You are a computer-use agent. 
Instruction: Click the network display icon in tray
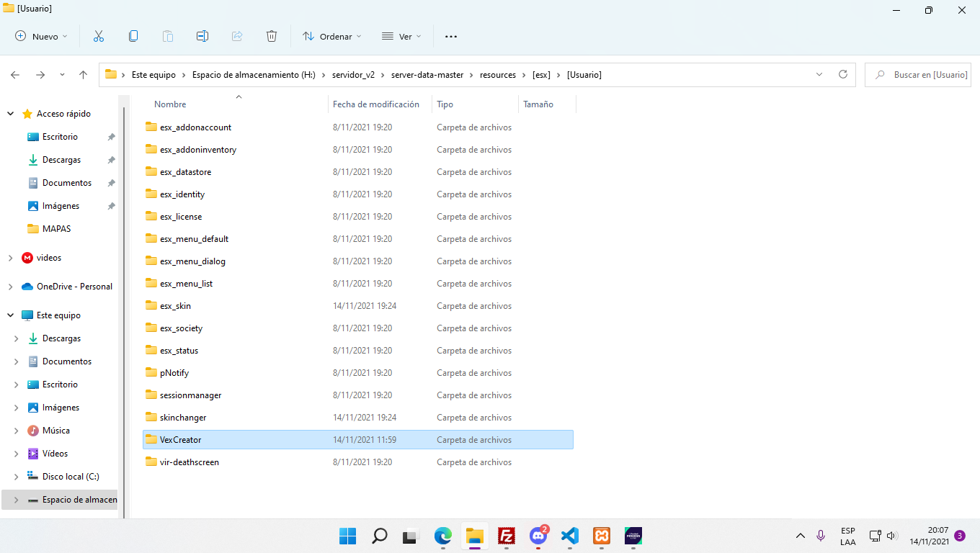point(875,536)
